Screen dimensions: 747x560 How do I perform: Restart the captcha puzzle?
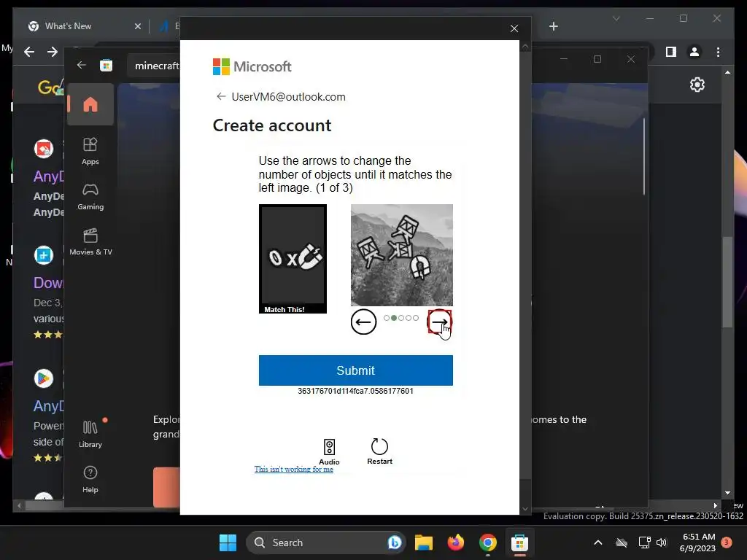pyautogui.click(x=379, y=451)
